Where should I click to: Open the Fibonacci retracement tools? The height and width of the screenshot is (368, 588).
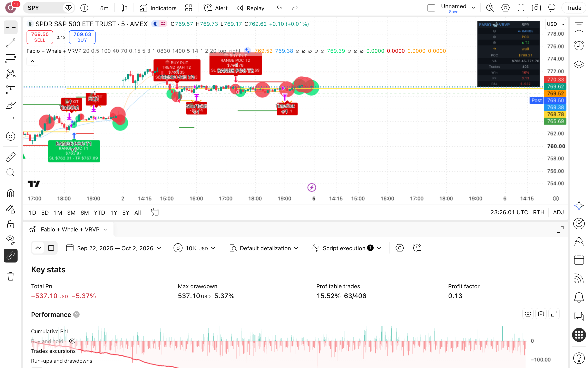point(11,59)
